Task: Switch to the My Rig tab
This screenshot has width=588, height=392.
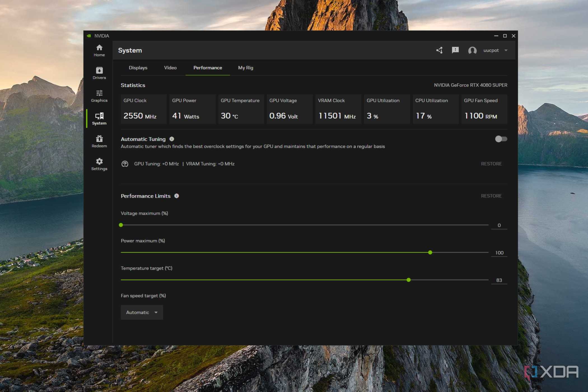Action: tap(246, 68)
